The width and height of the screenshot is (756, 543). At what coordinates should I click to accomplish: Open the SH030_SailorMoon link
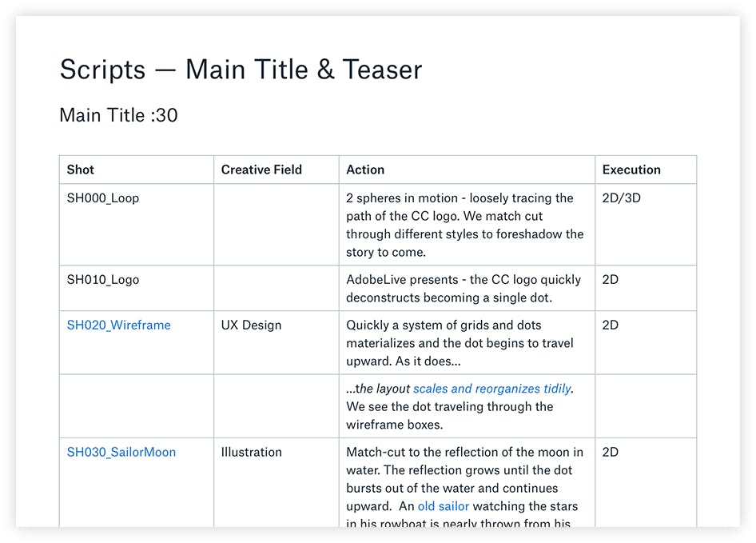pyautogui.click(x=121, y=453)
